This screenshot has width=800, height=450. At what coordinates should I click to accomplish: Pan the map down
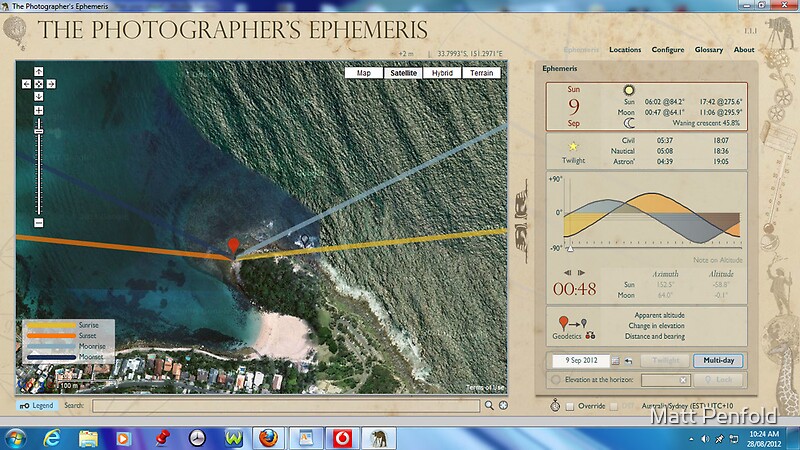point(39,96)
